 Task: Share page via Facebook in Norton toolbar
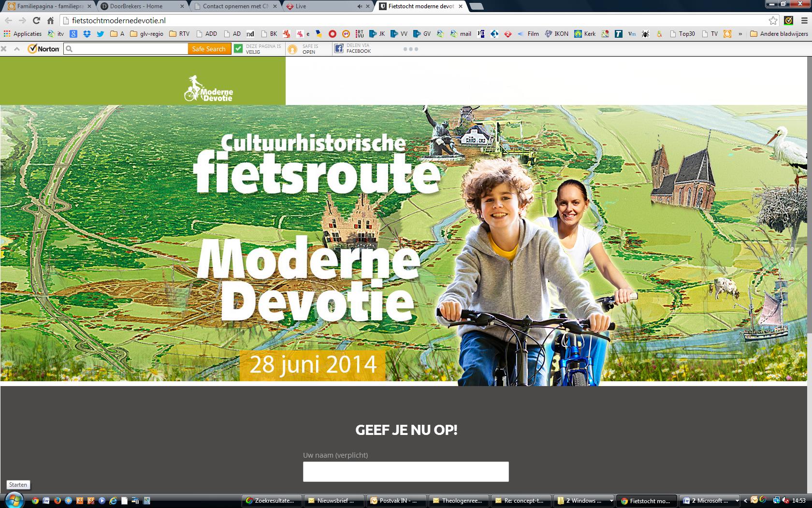coord(352,48)
